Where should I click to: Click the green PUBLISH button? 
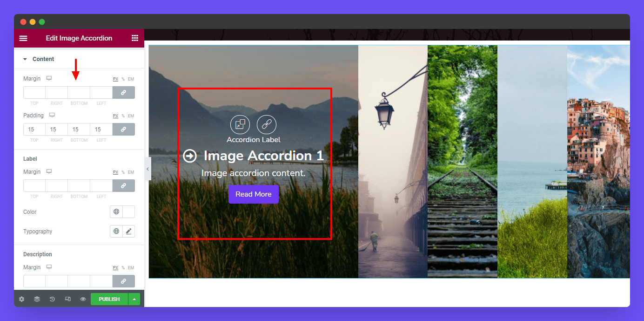click(109, 299)
